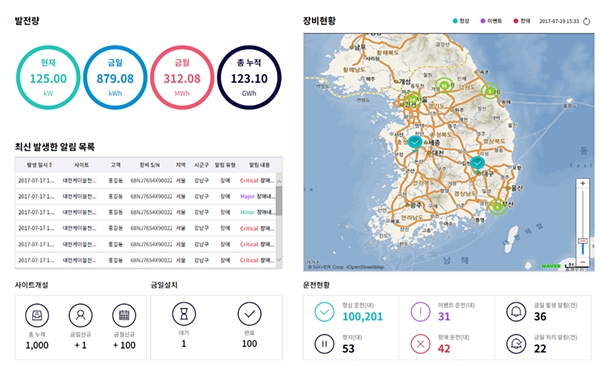This screenshot has width=600, height=367.
Task: Click the 정지 pause icon
Action: tap(324, 344)
